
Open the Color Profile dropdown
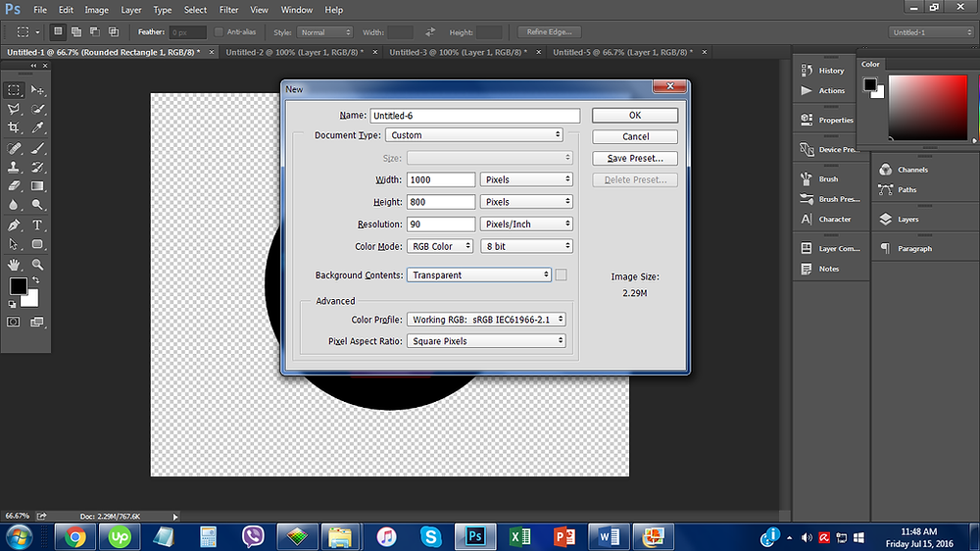(x=486, y=320)
